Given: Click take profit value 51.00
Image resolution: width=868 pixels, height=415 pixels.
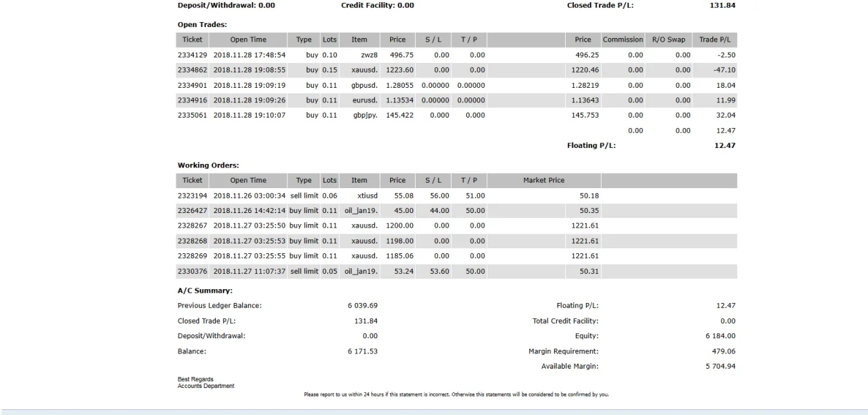Looking at the screenshot, I should [477, 196].
